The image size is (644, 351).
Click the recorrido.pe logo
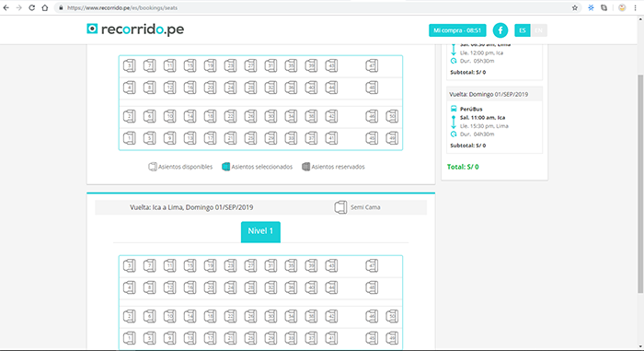coord(135,29)
